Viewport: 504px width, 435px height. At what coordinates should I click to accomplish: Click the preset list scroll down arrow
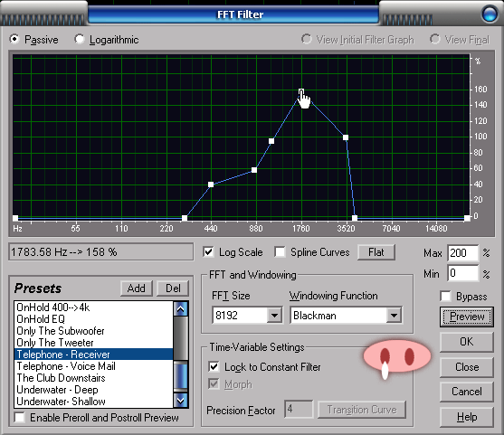(181, 401)
